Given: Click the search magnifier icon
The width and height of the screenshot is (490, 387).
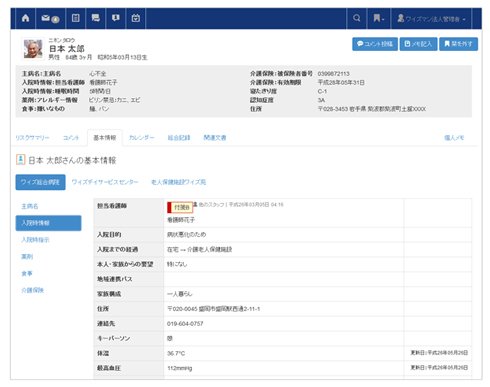Looking at the screenshot, I should [357, 18].
